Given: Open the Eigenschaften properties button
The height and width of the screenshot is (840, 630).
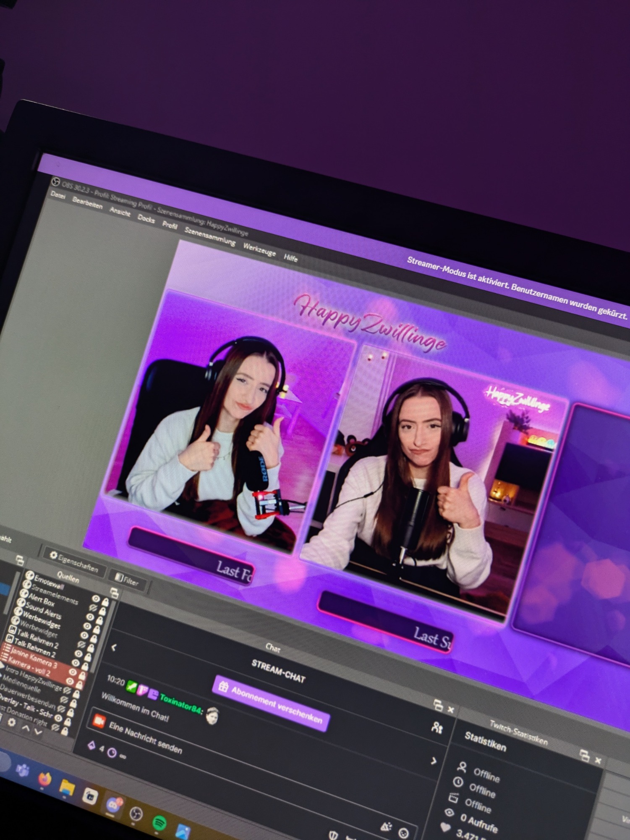Looking at the screenshot, I should 74,561.
